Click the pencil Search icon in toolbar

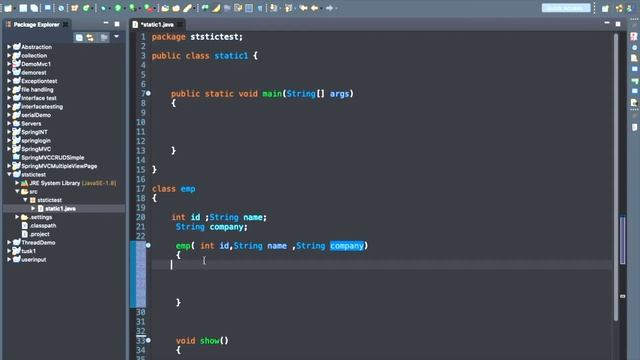coord(187,8)
